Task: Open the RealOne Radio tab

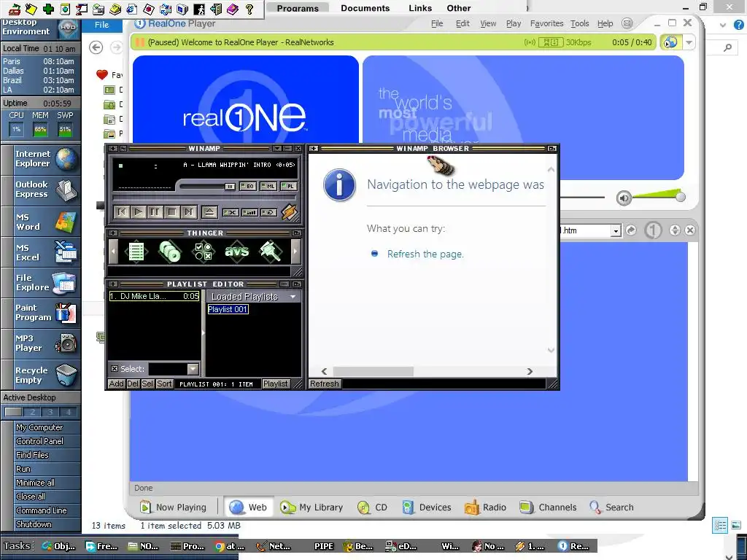Action: tap(485, 507)
